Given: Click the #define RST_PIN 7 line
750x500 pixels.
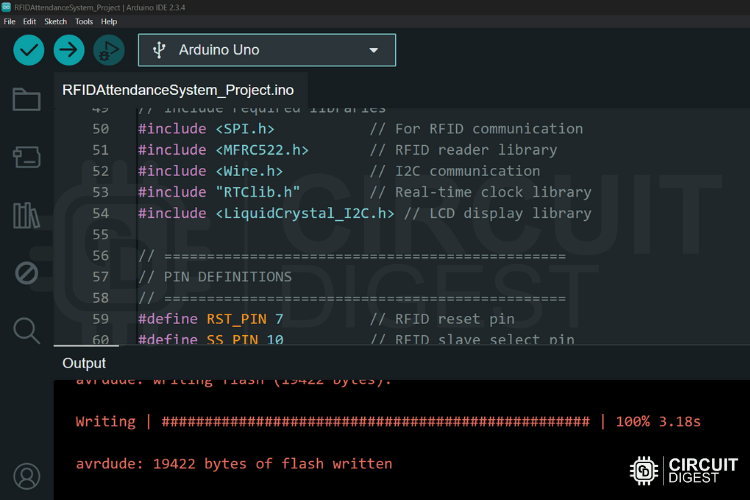Looking at the screenshot, I should (x=326, y=319).
